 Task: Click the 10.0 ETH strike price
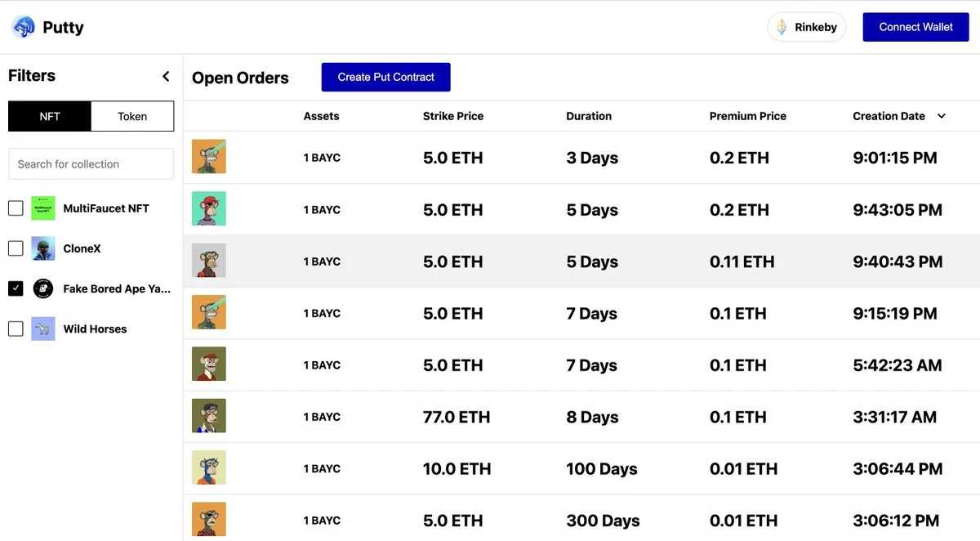(x=457, y=469)
